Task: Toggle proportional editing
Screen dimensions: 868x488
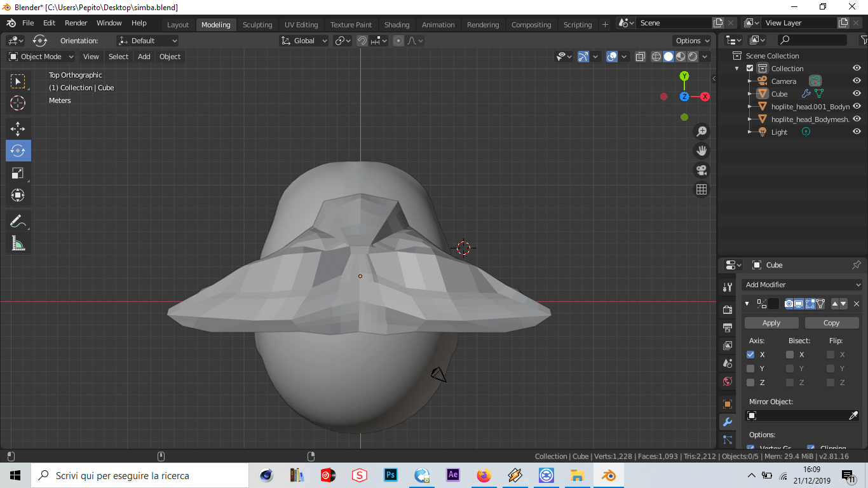Action: pyautogui.click(x=398, y=41)
